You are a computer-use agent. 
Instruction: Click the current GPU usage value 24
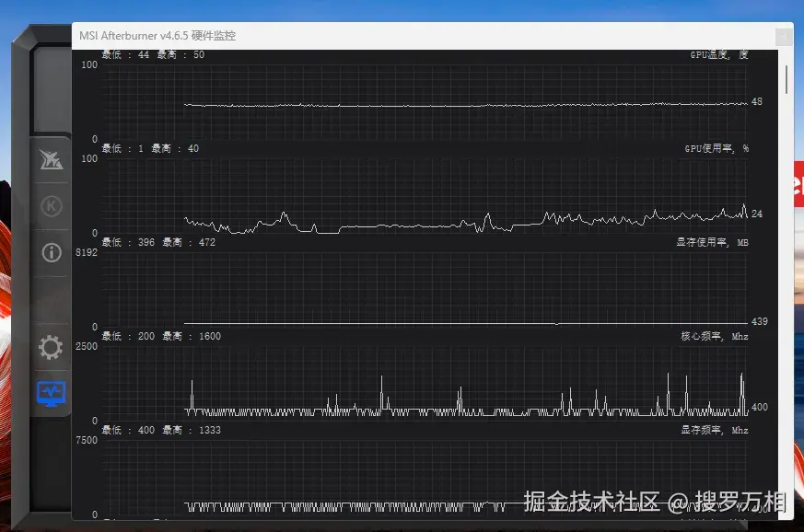tap(757, 214)
